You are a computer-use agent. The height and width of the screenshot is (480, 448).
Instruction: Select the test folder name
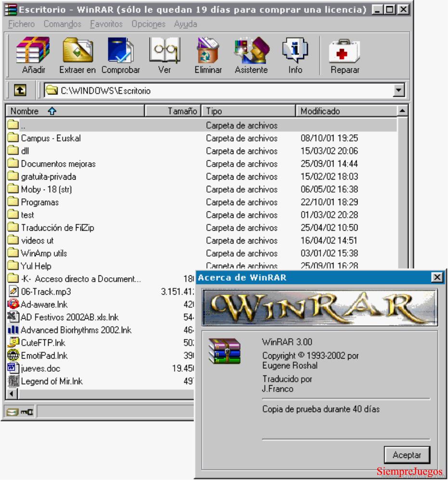[x=27, y=215]
